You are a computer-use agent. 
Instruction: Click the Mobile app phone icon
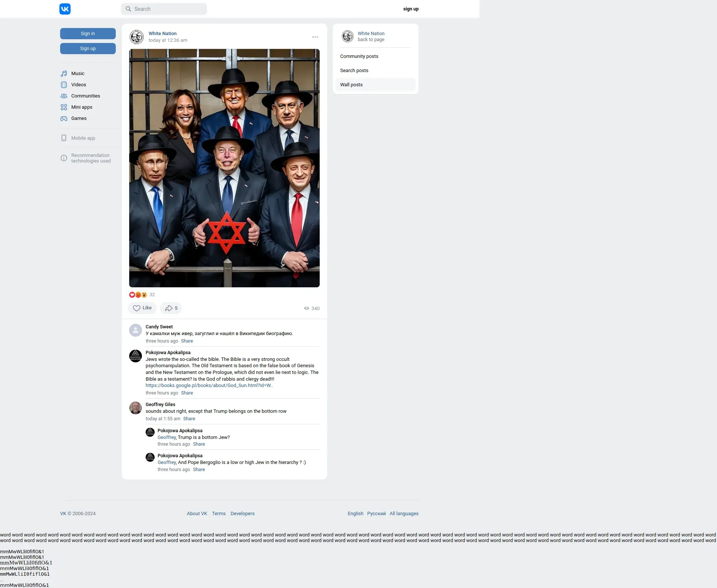[64, 138]
